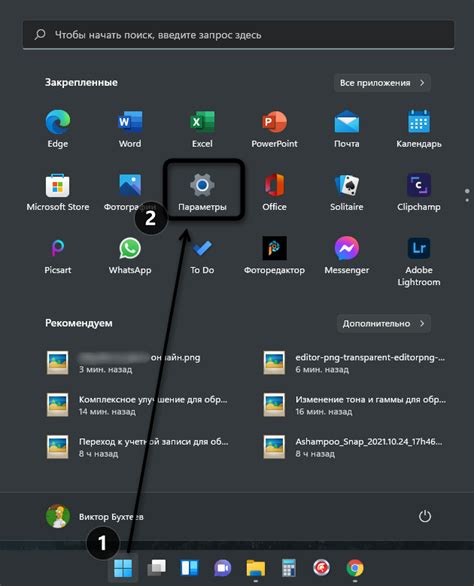The width and height of the screenshot is (474, 586).
Task: Open user account Виктор Бухтеев
Action: tap(95, 516)
